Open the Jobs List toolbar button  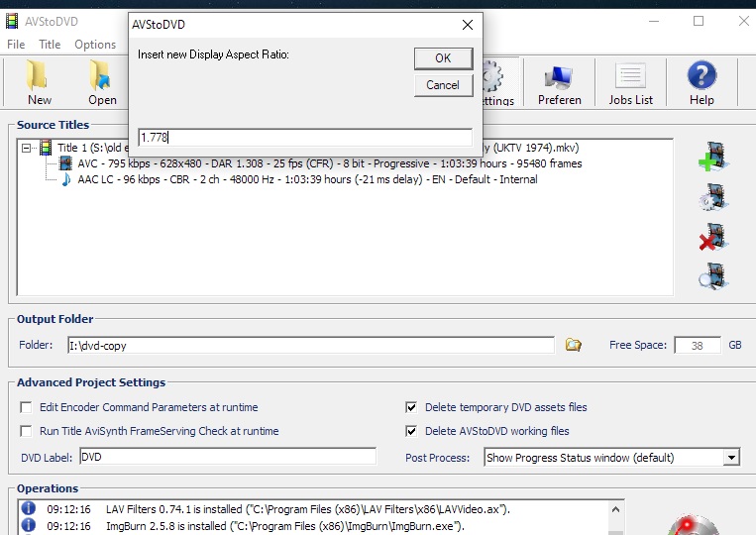pos(630,82)
